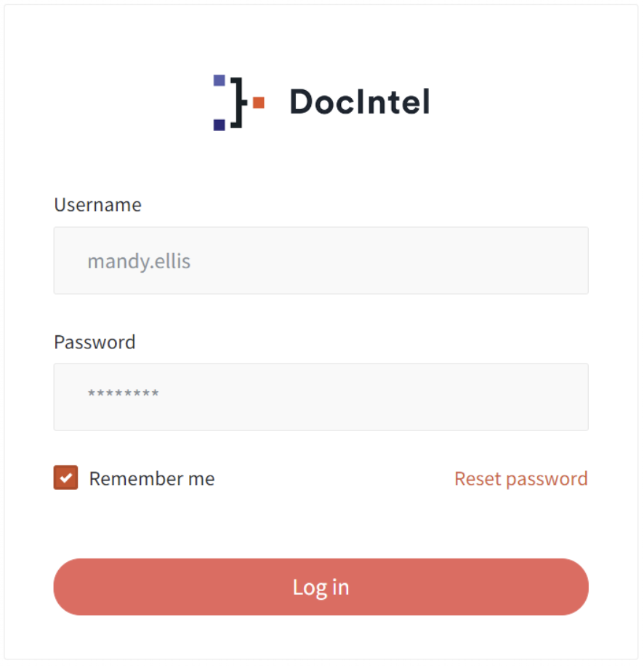Open the Reset password page
Image resolution: width=644 pixels, height=666 pixels.
[x=520, y=478]
